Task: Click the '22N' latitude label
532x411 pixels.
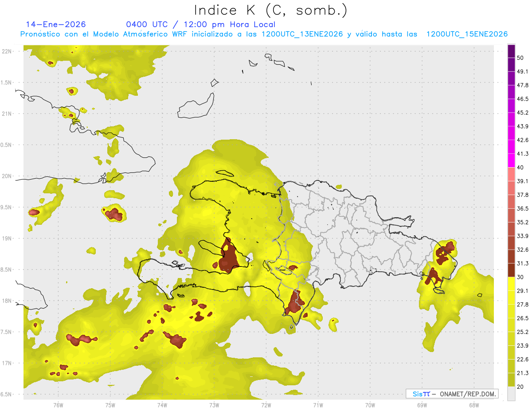Action: 7,51
